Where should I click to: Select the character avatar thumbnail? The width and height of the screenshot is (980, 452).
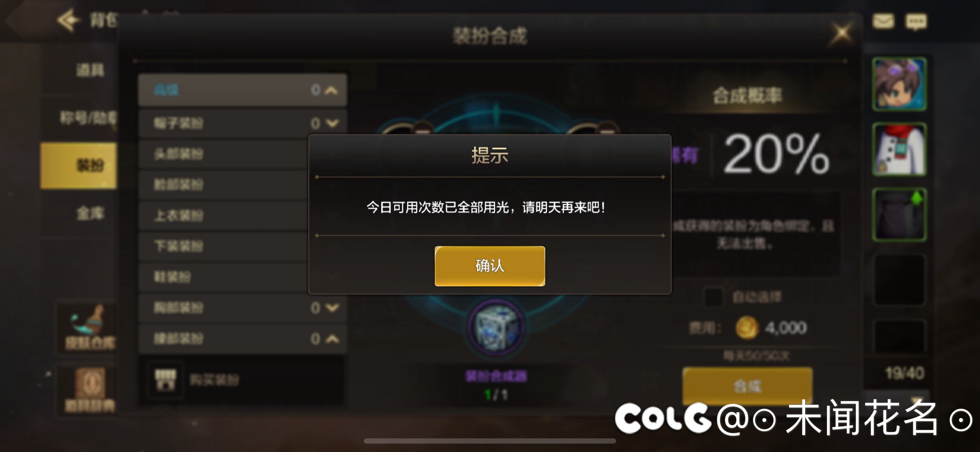point(899,84)
